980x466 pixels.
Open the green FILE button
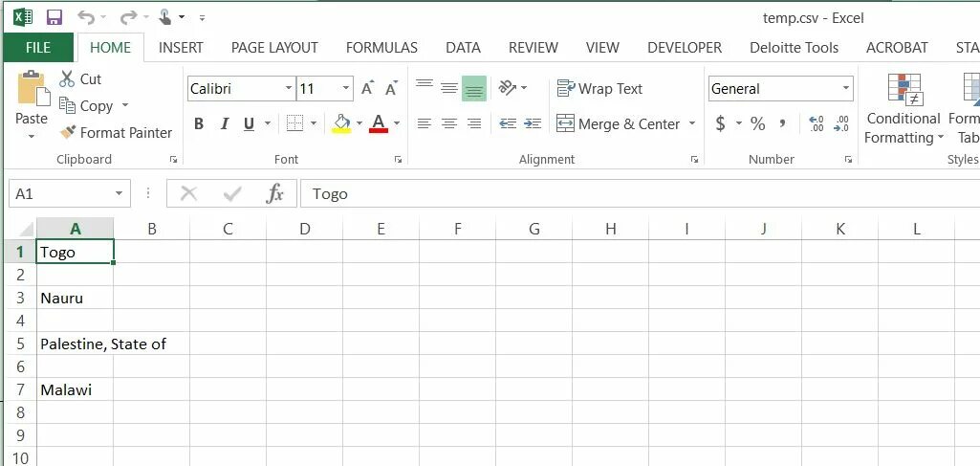38,48
